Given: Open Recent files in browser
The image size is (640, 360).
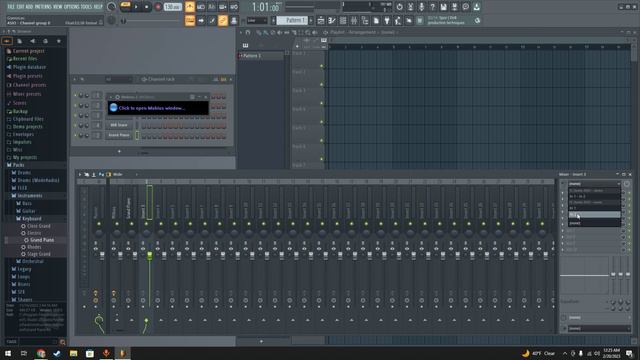Looking at the screenshot, I should point(25,59).
